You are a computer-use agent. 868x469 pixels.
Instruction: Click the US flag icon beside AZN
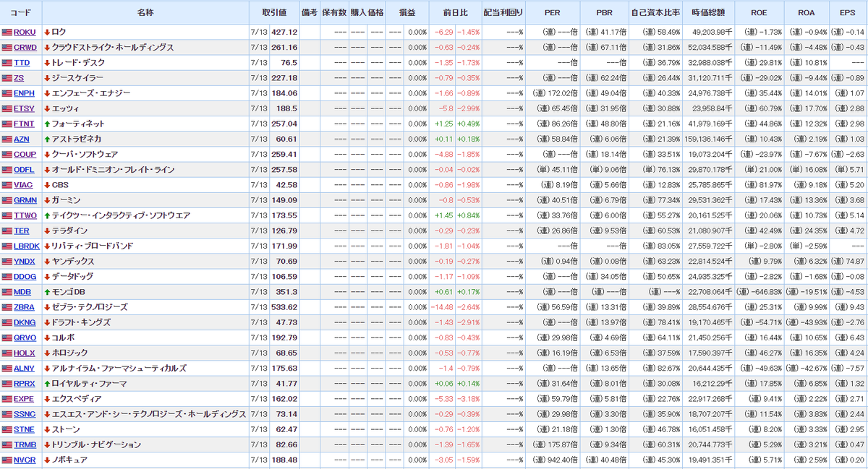tap(7, 139)
